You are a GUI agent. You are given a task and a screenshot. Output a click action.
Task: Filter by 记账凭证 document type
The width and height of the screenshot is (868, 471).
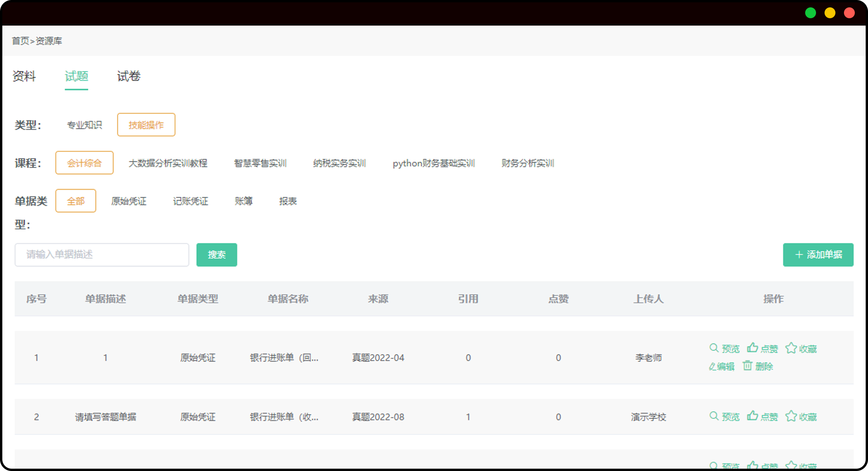[190, 201]
